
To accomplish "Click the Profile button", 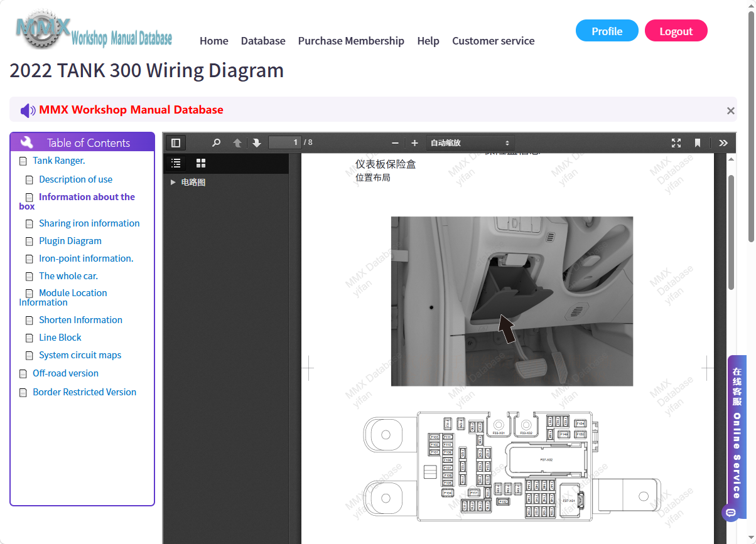I will tap(607, 31).
